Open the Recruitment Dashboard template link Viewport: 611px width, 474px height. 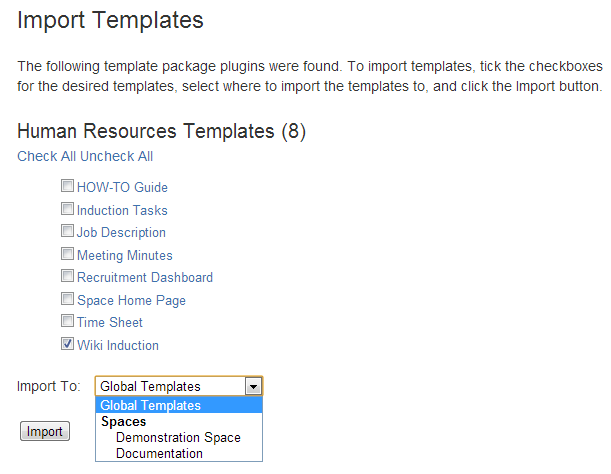point(145,278)
